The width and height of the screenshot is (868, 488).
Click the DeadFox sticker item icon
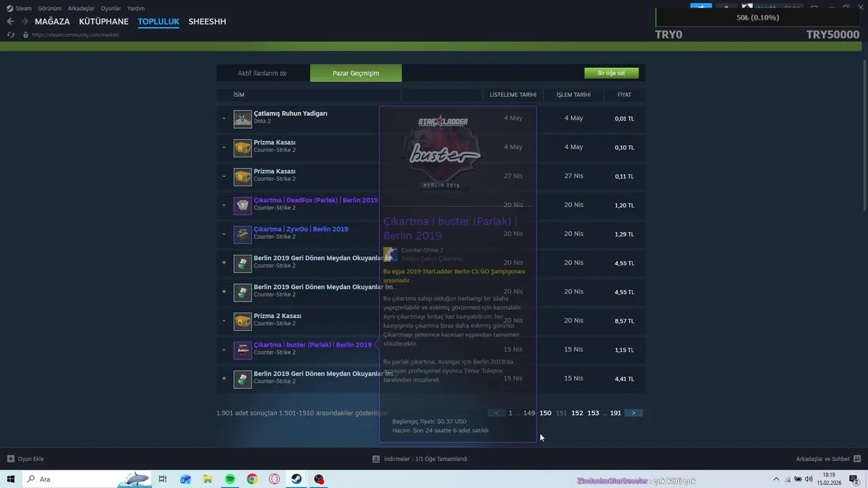coord(243,205)
